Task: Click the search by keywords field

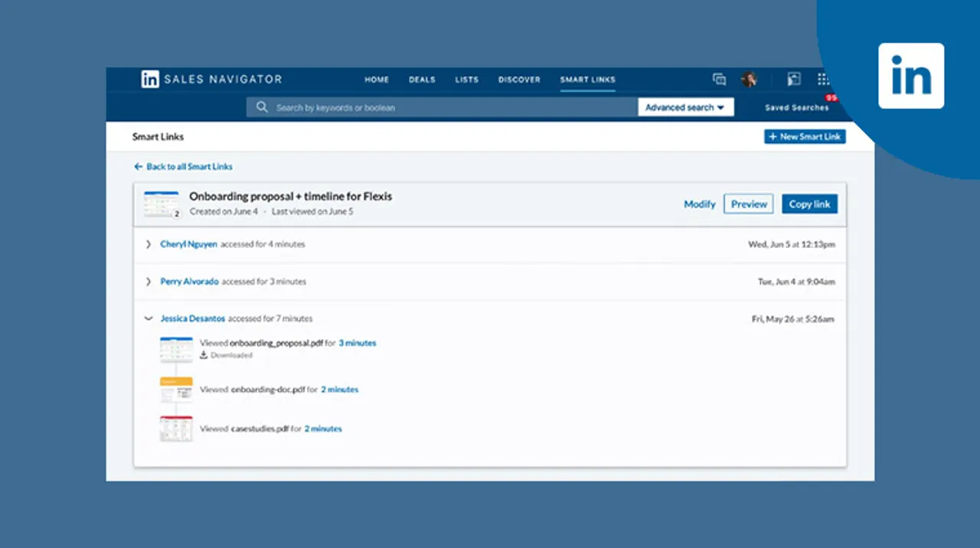Action: pyautogui.click(x=441, y=107)
